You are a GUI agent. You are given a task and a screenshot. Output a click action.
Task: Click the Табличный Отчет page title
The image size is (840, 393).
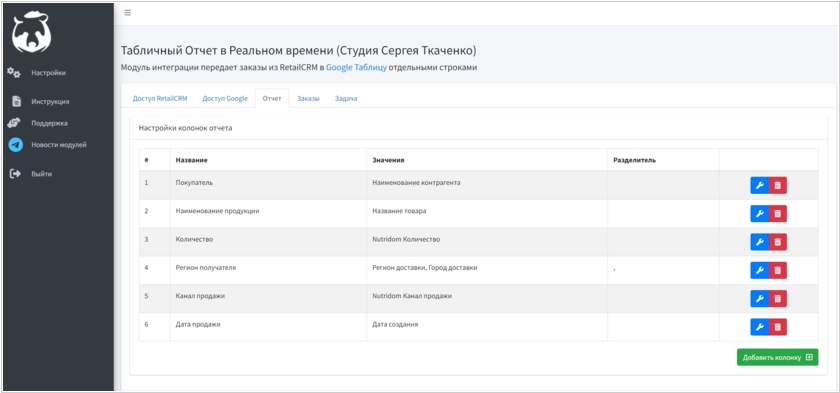click(x=298, y=50)
